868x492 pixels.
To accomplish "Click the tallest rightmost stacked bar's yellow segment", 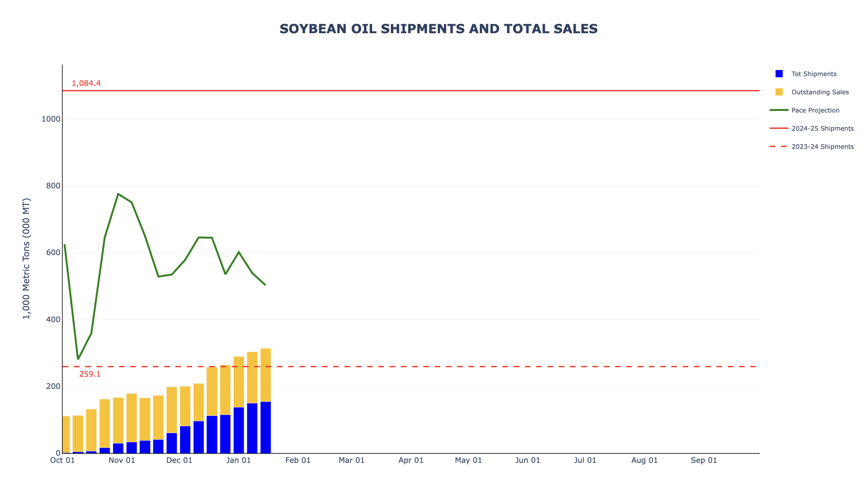I will 265,375.
